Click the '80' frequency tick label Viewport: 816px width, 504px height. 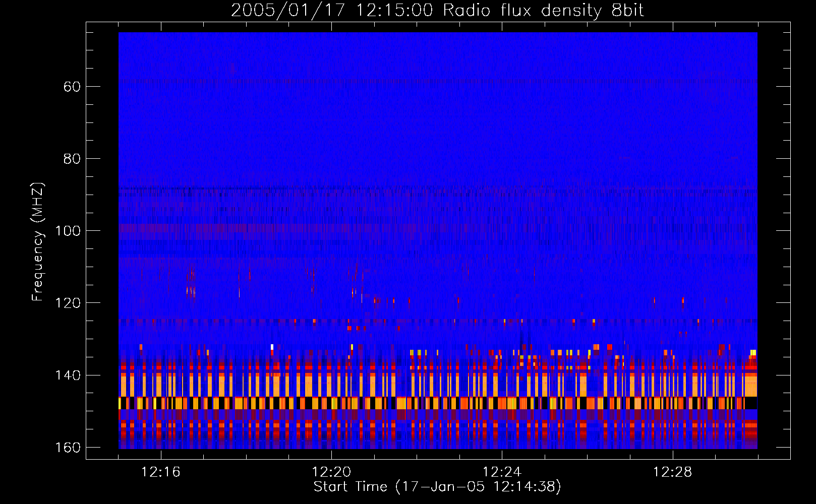point(72,159)
